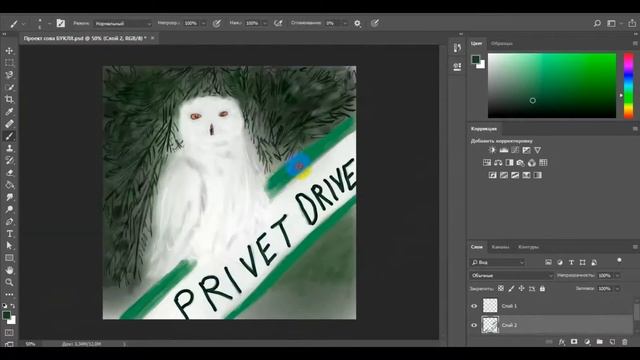Add Levels adjustment icon
Viewport: 640px width, 360px height.
tap(504, 150)
